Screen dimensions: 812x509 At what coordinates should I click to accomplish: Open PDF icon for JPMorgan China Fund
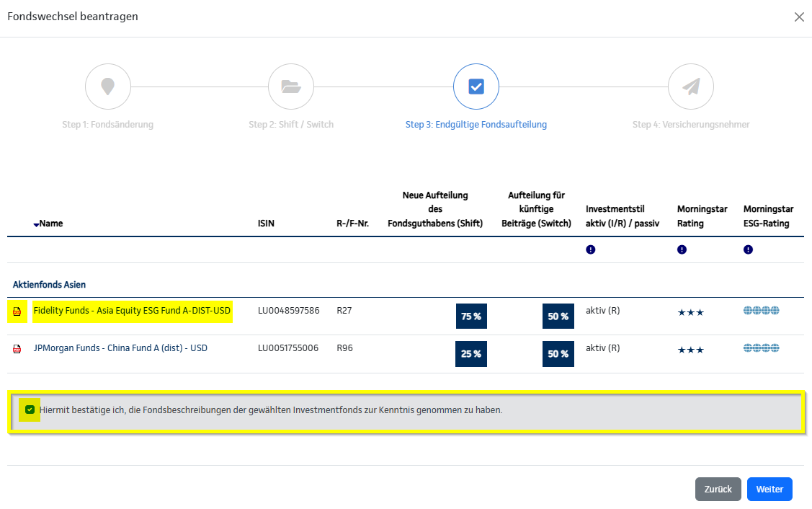point(17,349)
